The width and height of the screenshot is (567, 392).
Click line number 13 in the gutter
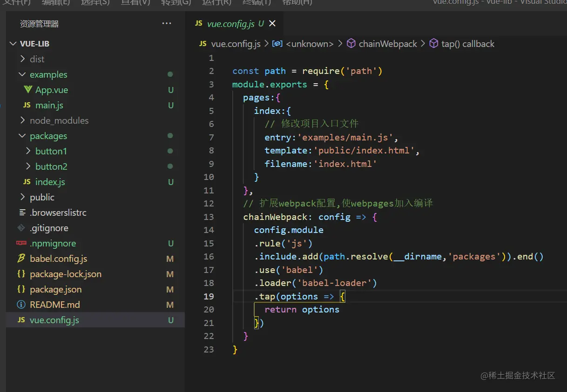click(x=209, y=217)
